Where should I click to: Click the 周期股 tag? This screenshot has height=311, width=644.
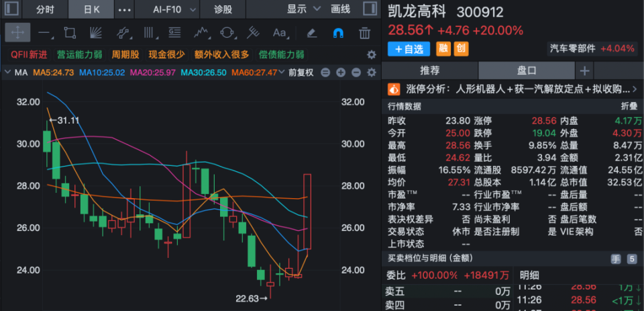(125, 54)
